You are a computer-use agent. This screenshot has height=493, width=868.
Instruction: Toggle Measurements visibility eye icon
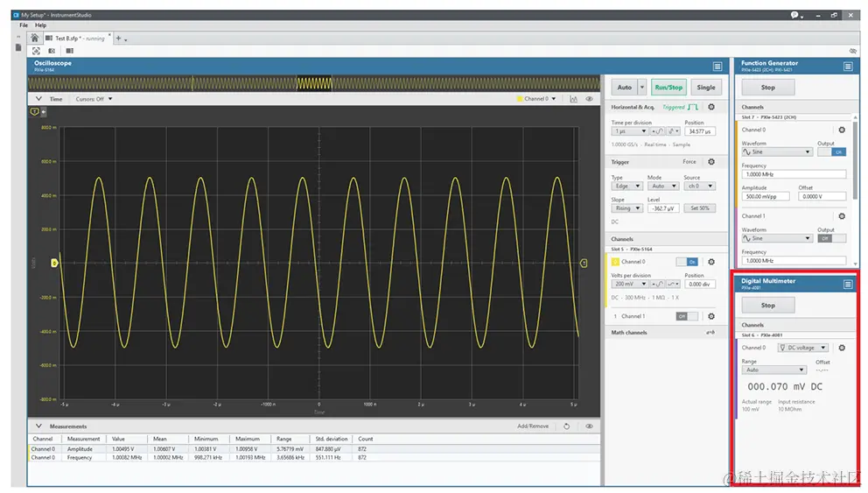pyautogui.click(x=589, y=426)
